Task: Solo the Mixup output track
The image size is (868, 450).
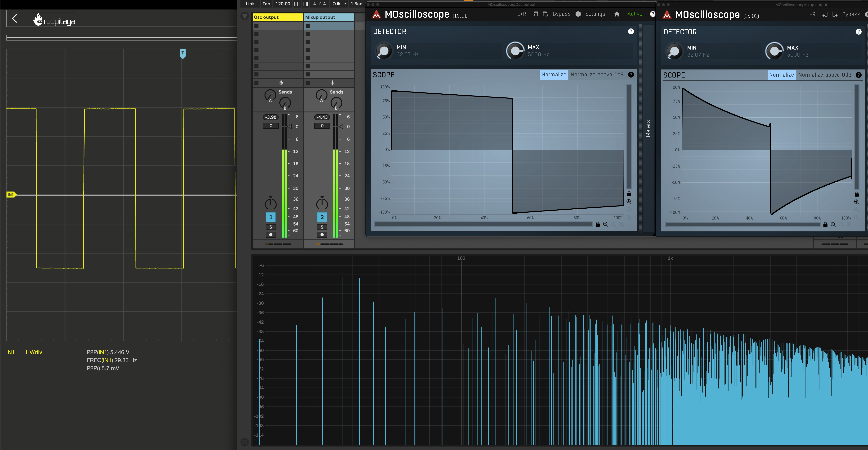Action: pyautogui.click(x=322, y=227)
